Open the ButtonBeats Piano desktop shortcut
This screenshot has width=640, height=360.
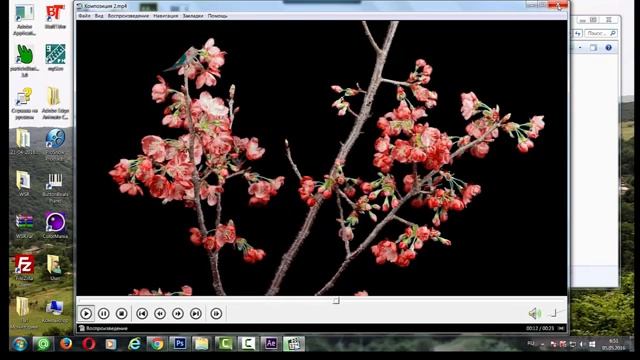point(55,187)
